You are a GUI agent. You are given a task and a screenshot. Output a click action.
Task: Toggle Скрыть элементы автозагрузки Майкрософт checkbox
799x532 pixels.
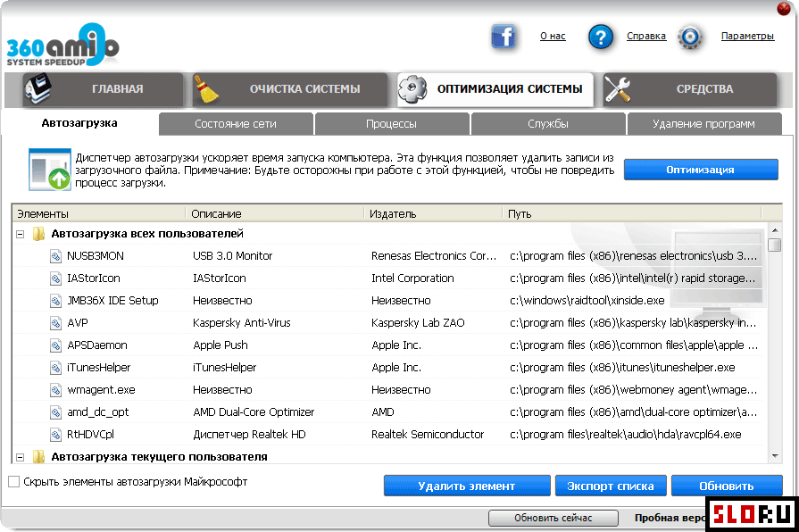coord(14,481)
